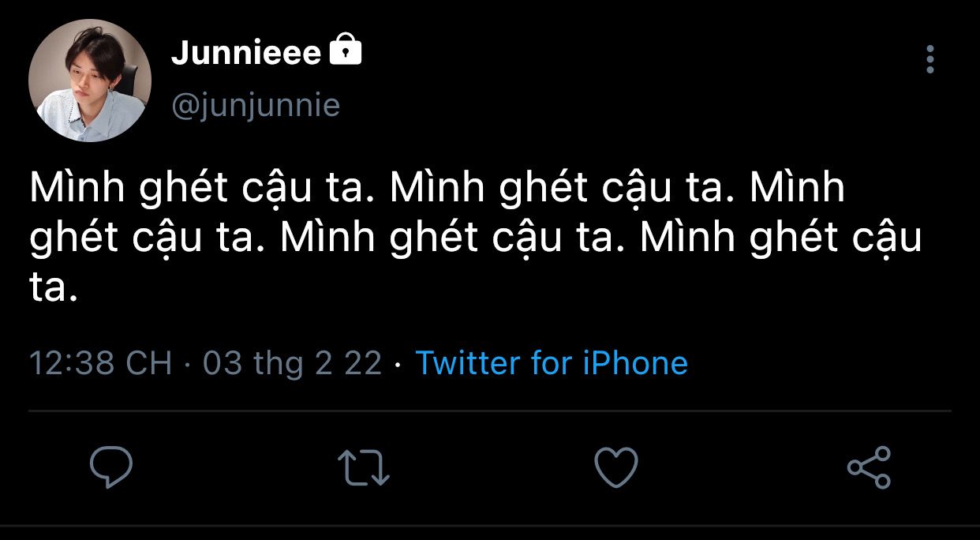Click the word "iPhone" in the source label
This screenshot has width=980, height=540.
point(635,363)
